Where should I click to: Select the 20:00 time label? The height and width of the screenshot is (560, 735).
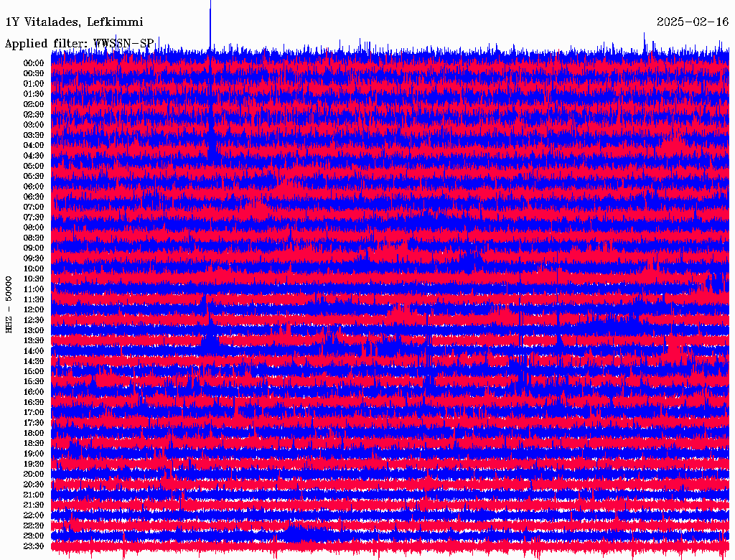pos(34,474)
